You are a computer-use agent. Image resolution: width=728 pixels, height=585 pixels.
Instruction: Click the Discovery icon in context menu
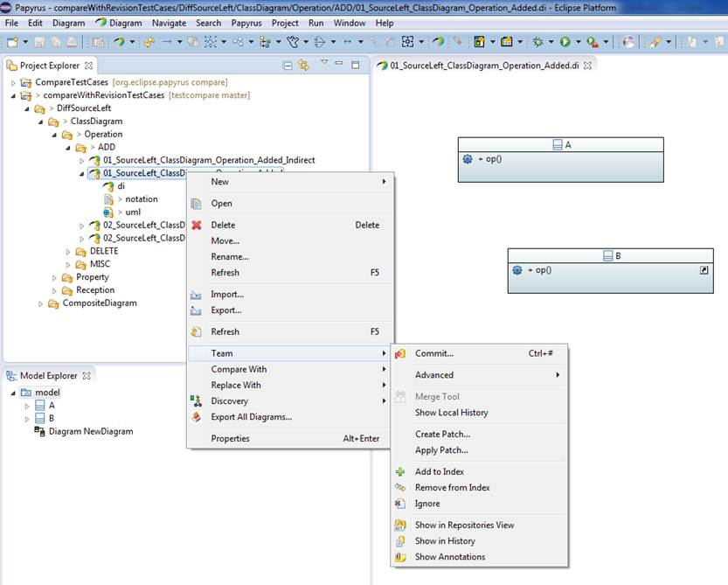coord(197,401)
